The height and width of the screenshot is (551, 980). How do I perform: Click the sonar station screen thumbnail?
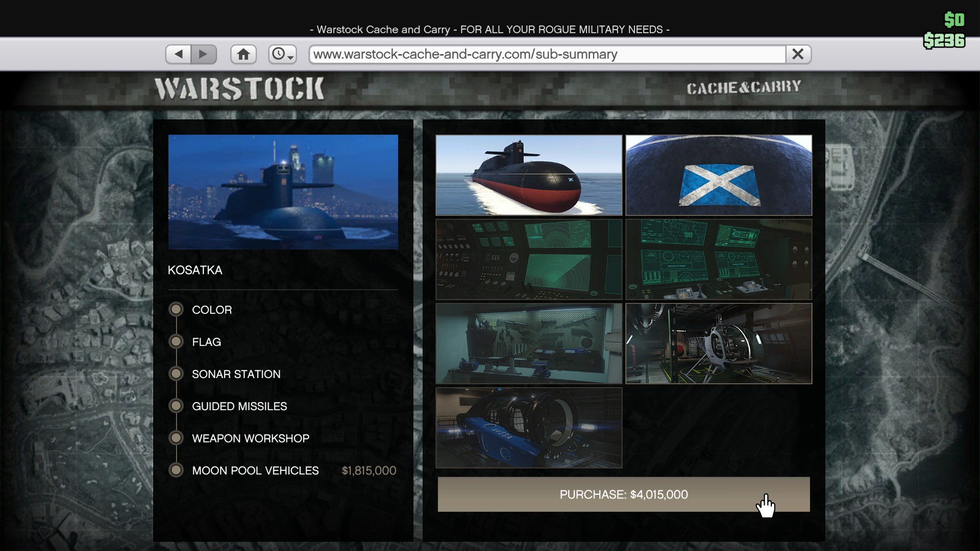pyautogui.click(x=529, y=259)
